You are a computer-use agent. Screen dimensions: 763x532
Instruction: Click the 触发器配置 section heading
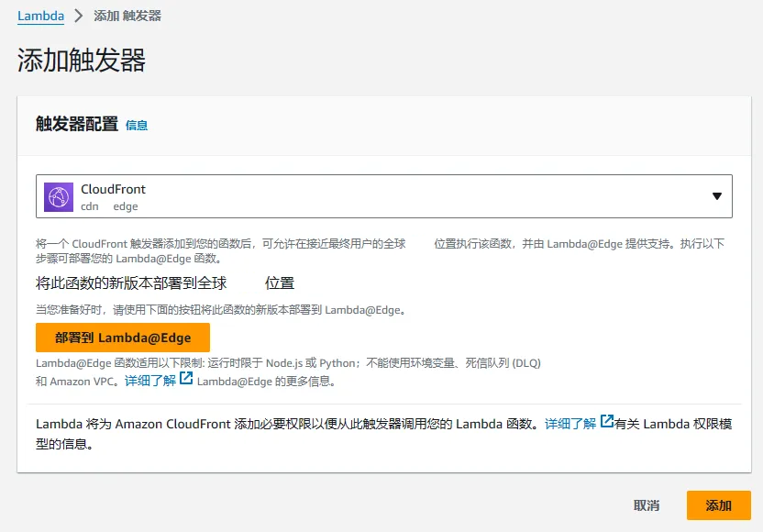77,124
